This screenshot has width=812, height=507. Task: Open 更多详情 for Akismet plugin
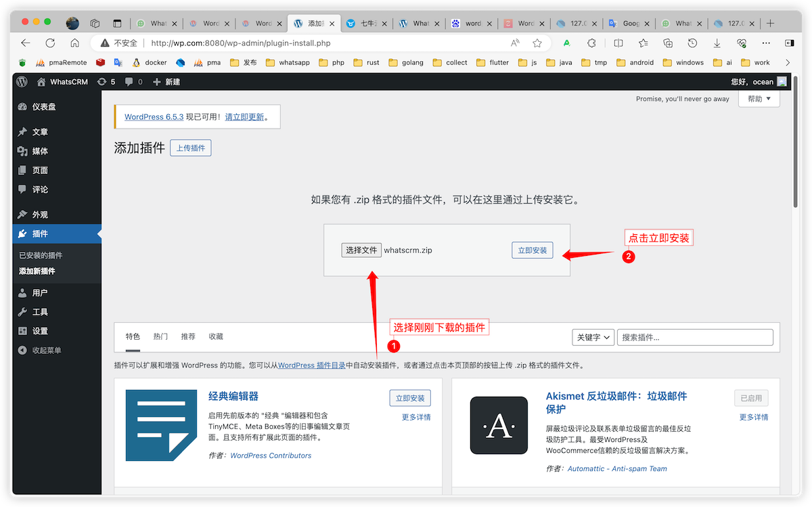coord(754,417)
